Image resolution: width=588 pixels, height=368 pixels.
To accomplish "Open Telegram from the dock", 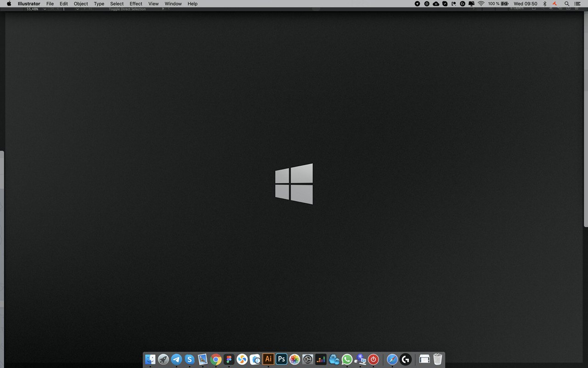I will pyautogui.click(x=176, y=359).
